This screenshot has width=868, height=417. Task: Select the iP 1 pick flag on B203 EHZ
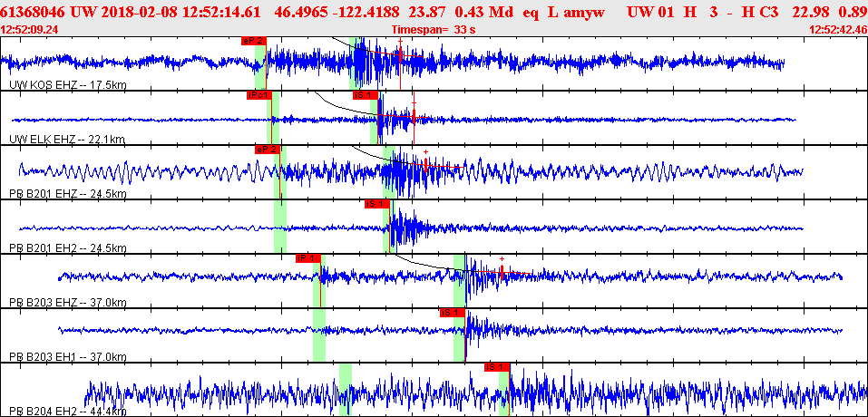307,258
